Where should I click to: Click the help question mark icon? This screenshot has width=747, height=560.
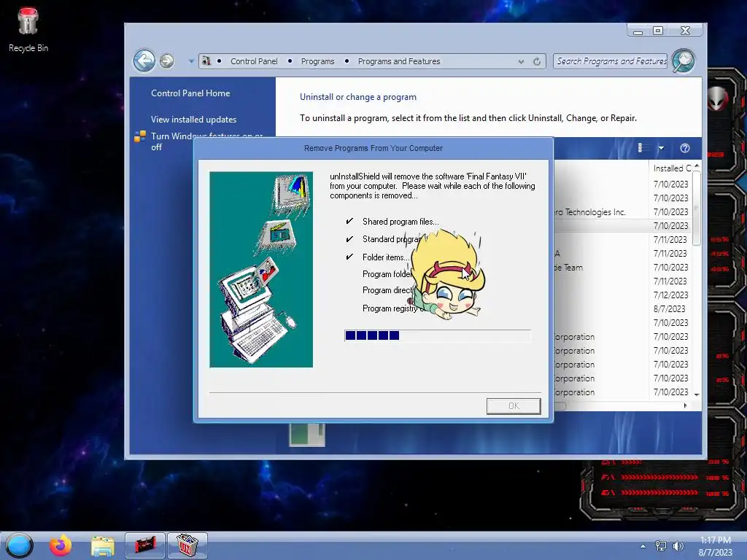[x=684, y=148]
